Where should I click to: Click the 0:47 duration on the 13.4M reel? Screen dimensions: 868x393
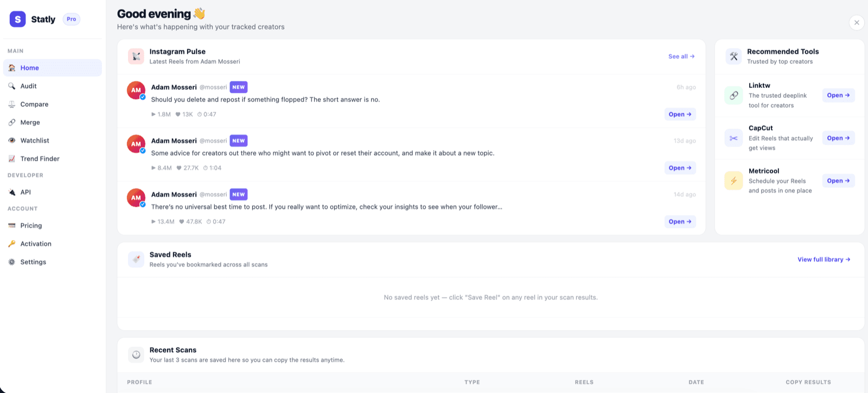216,221
